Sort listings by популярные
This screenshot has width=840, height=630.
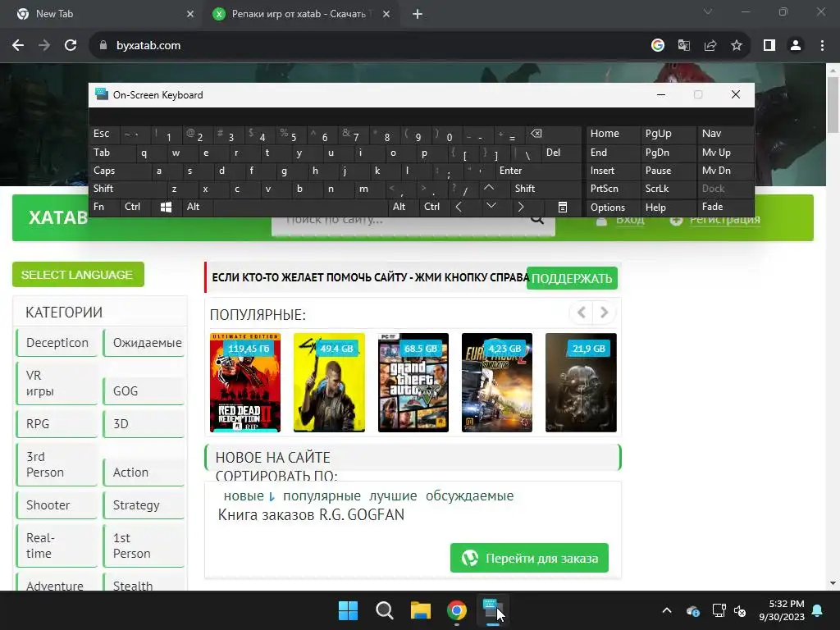(x=322, y=495)
